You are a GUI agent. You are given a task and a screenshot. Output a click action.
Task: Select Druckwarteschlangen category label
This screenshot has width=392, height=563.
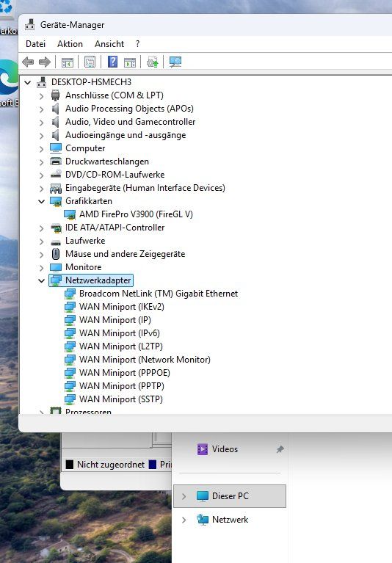[x=107, y=161]
